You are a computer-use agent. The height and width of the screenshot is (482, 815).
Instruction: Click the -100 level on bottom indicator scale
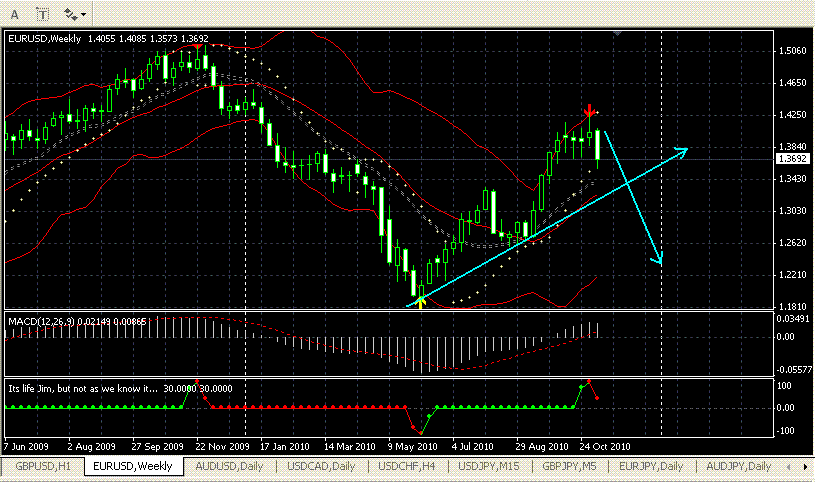(x=784, y=431)
